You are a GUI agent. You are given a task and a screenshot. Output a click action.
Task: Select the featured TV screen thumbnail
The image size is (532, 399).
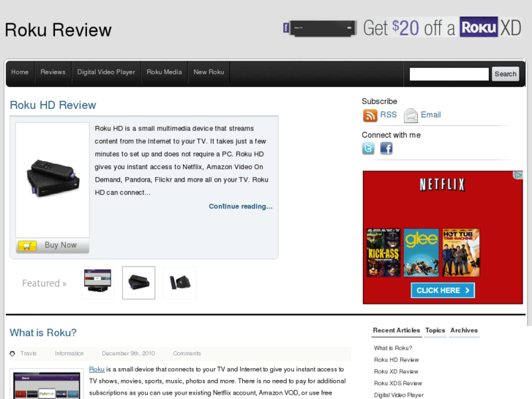tap(98, 283)
